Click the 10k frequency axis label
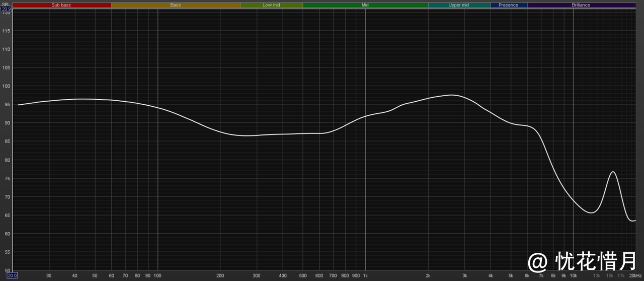644x281 pixels. [x=573, y=275]
